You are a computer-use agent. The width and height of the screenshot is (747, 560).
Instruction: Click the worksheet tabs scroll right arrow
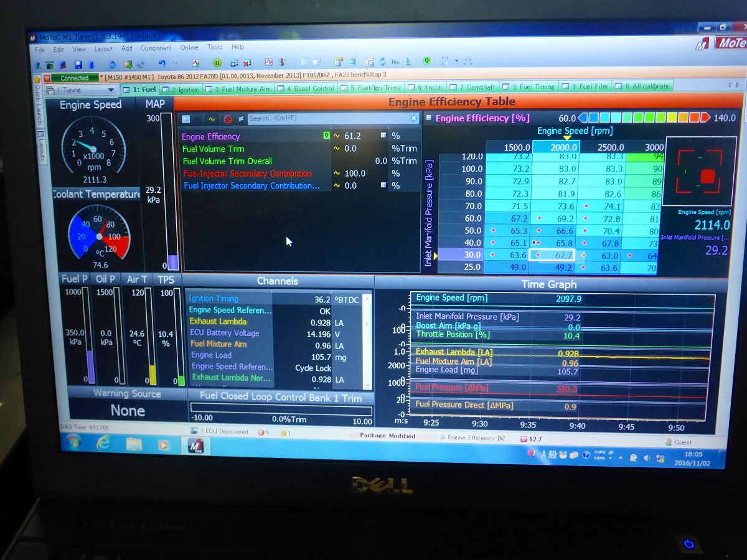pyautogui.click(x=737, y=85)
